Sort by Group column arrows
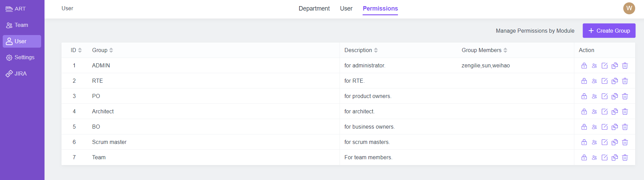Image resolution: width=644 pixels, height=180 pixels. [111, 50]
